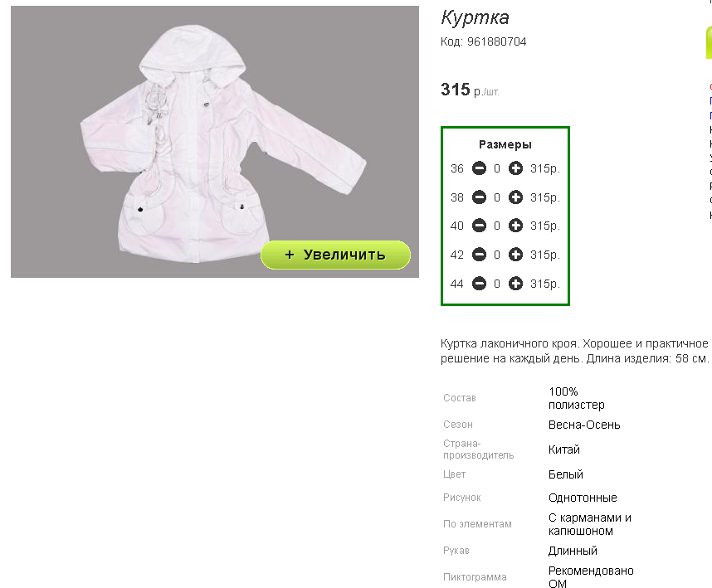This screenshot has width=712, height=588.
Task: Open the white jacket product photo
Action: point(215,142)
